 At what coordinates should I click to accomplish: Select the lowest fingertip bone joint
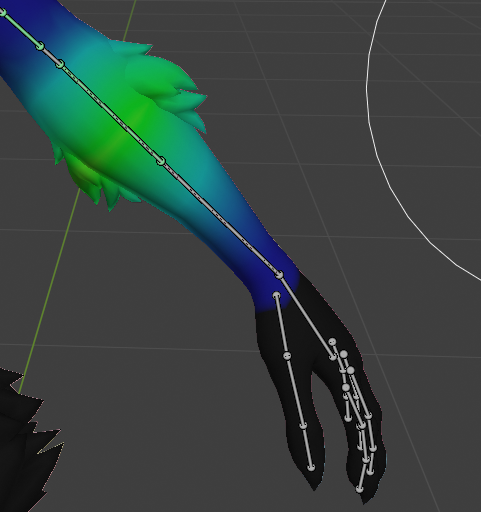(359, 489)
